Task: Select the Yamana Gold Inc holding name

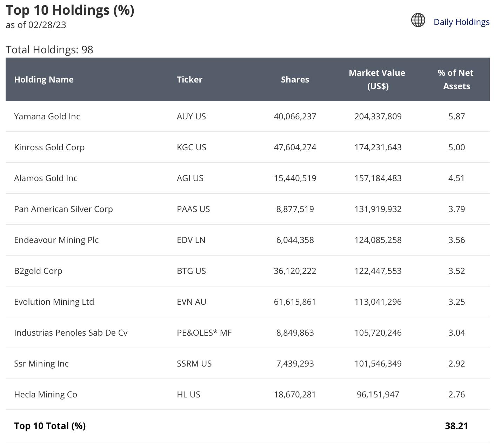Action: pos(47,116)
